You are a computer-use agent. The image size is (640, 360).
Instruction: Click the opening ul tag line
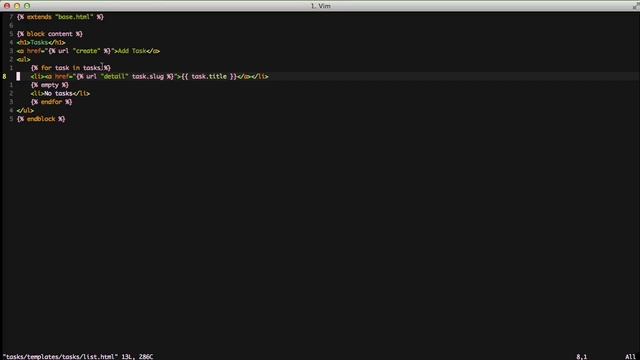pyautogui.click(x=23, y=60)
